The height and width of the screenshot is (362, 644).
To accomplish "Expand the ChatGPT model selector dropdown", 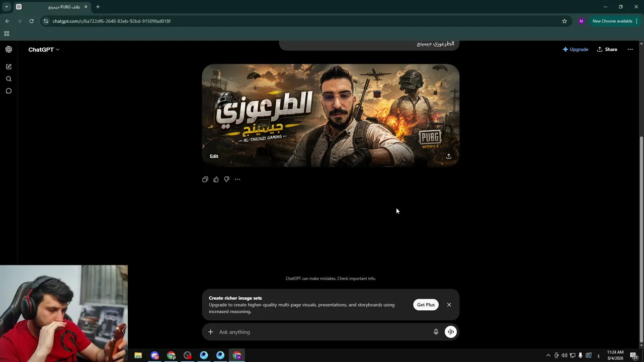I will click(x=44, y=50).
